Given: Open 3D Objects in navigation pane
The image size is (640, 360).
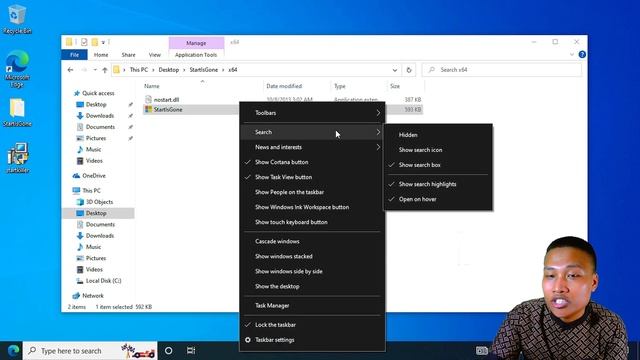Looking at the screenshot, I should (x=99, y=202).
